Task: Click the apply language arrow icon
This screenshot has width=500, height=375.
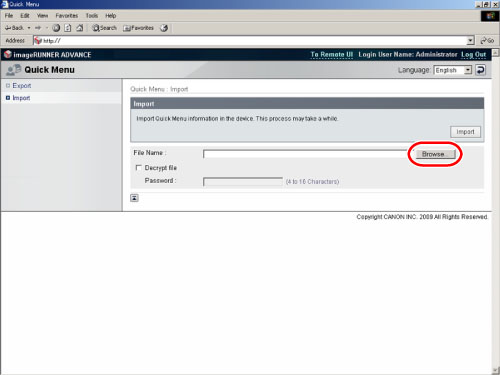Action: pyautogui.click(x=480, y=70)
